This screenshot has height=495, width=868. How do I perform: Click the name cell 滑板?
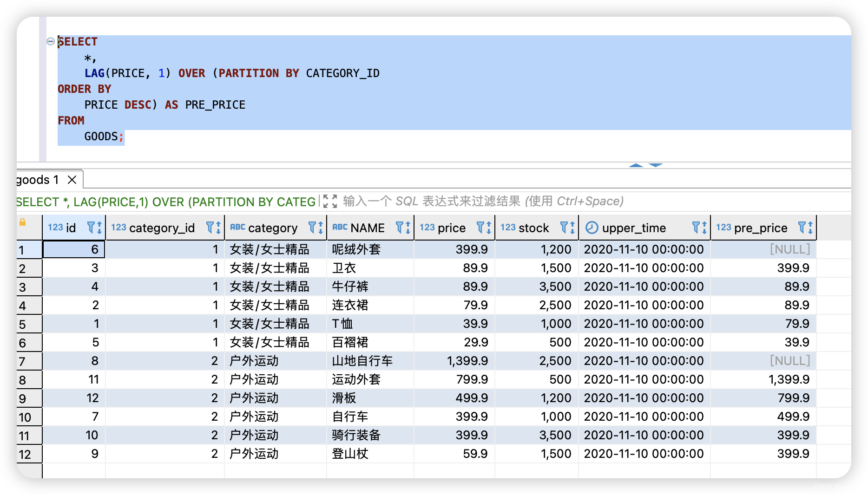[370, 398]
